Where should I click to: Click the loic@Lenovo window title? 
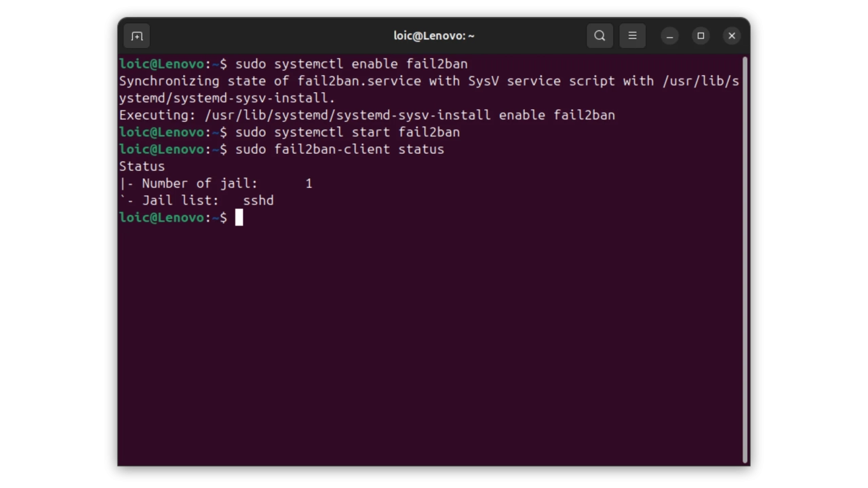click(x=434, y=36)
